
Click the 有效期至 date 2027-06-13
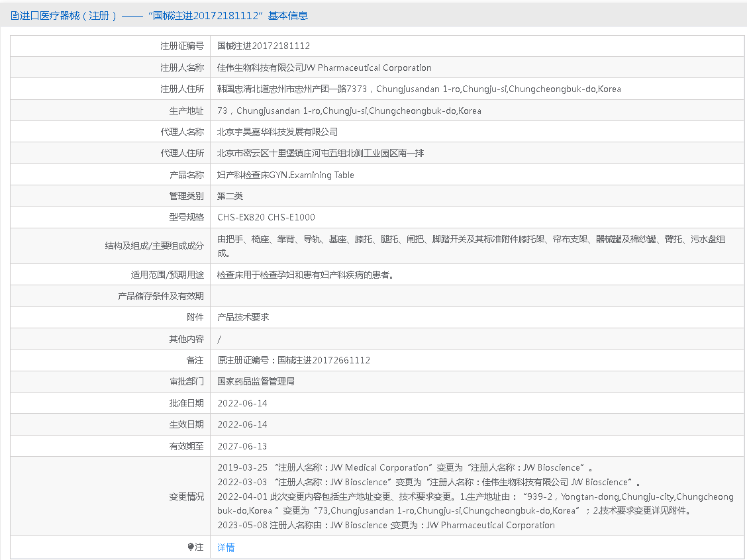(x=242, y=446)
